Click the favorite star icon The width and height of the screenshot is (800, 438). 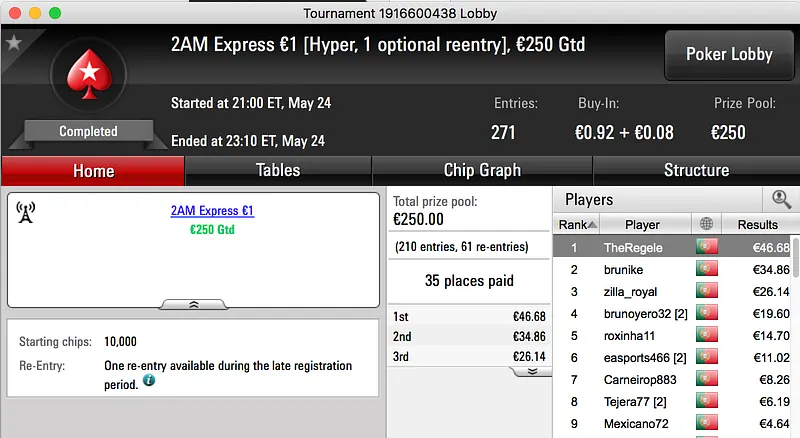pyautogui.click(x=14, y=43)
